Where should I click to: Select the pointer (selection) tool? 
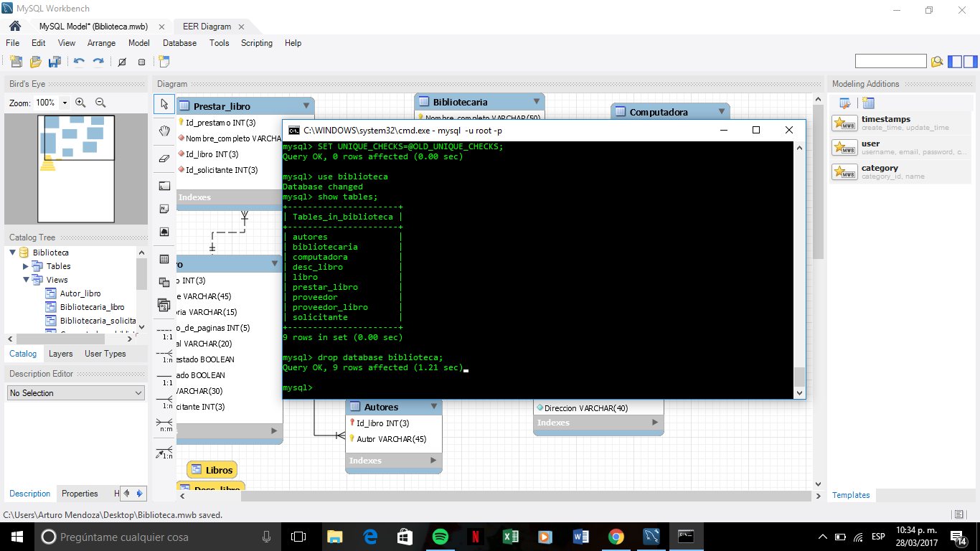coord(164,104)
